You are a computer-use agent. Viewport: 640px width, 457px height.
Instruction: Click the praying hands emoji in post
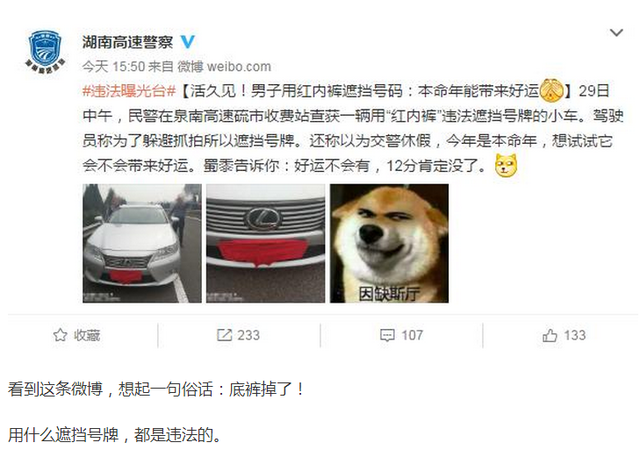tap(551, 90)
